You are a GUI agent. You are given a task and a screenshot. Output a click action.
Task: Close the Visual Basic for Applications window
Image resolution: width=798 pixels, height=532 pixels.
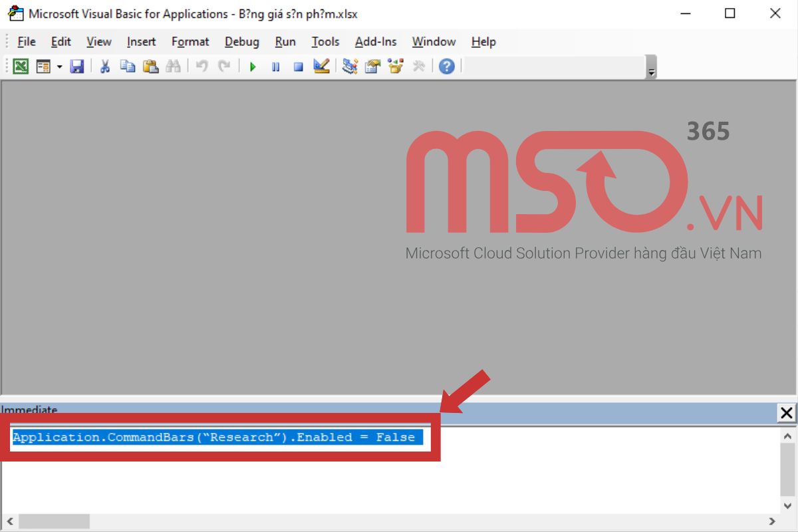775,13
